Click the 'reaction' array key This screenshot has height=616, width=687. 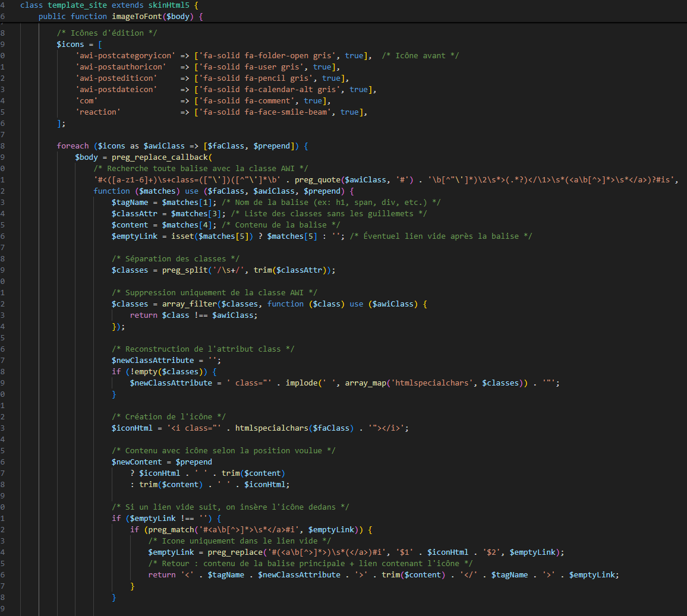pos(97,112)
